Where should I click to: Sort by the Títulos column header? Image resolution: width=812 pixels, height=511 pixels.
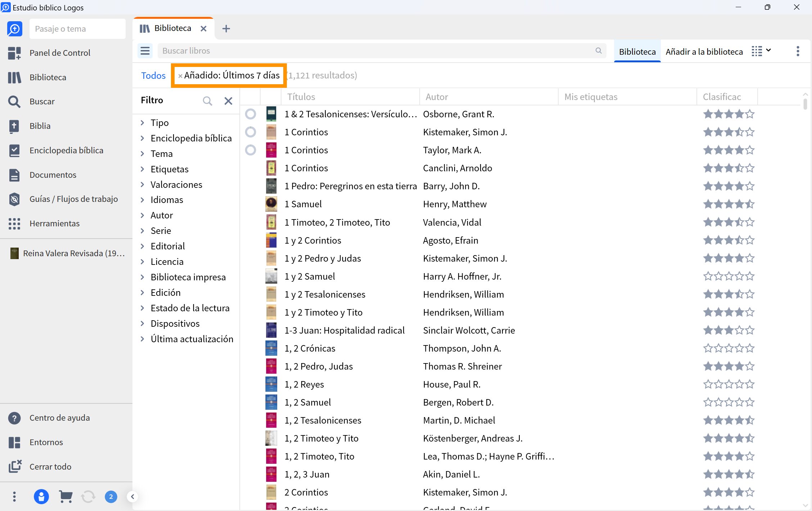click(x=350, y=97)
